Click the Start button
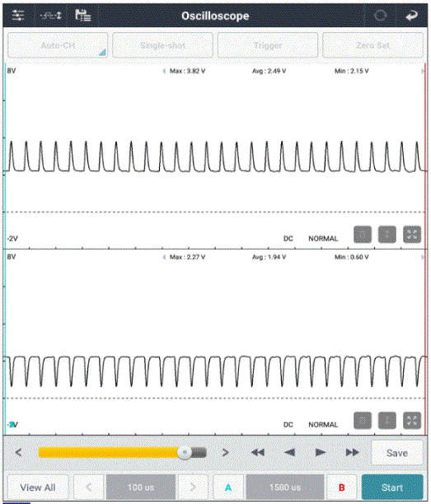 tap(392, 488)
